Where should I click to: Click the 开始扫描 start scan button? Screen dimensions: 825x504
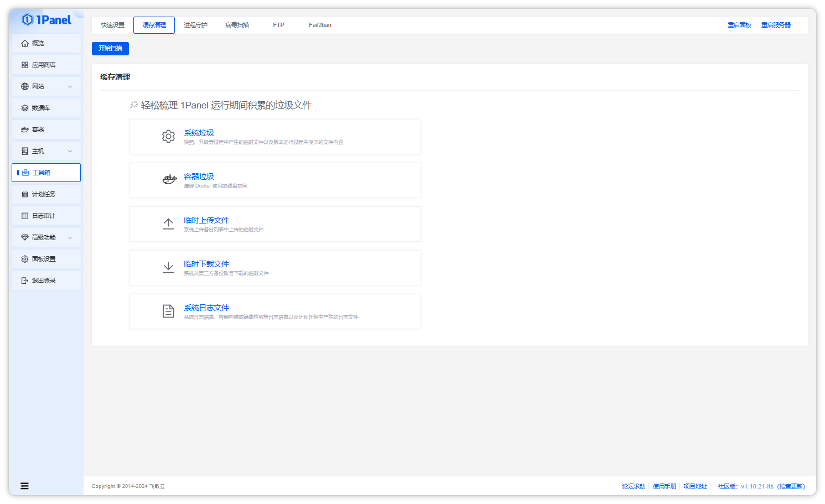[x=110, y=48]
